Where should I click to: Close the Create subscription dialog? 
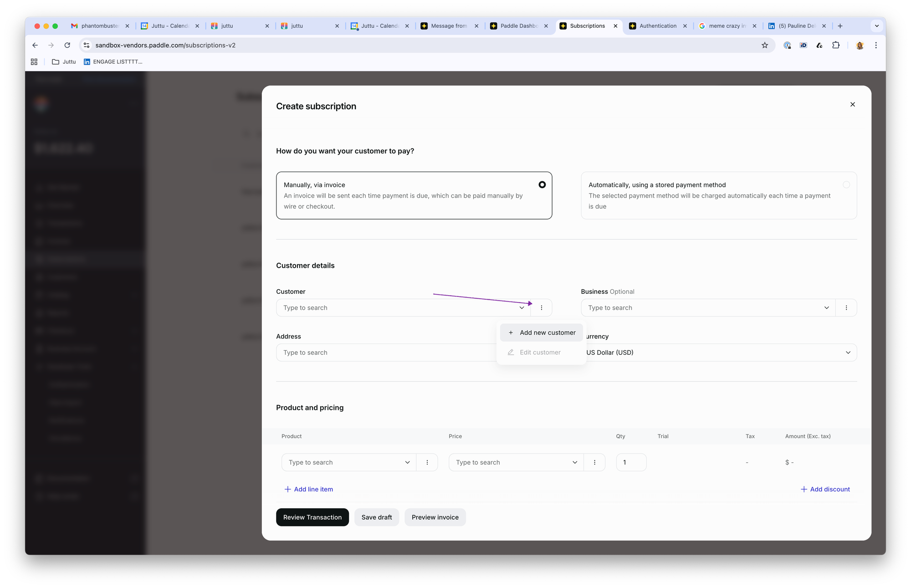(852, 105)
